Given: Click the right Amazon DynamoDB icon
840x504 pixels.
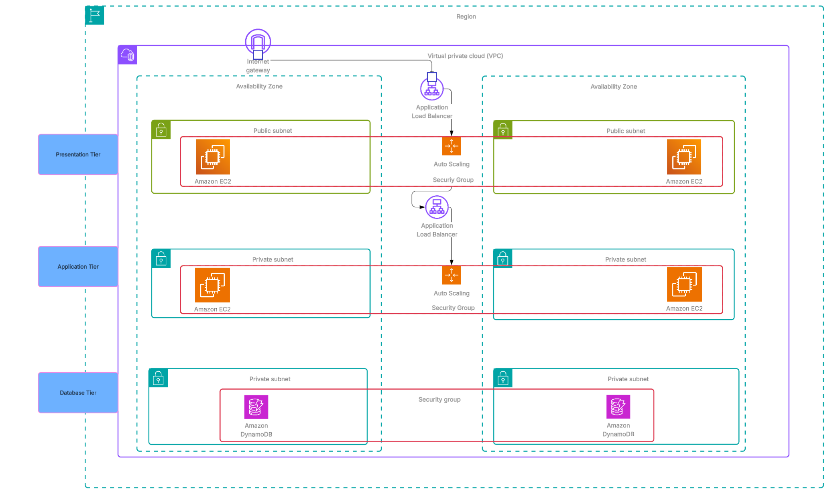Looking at the screenshot, I should 618,407.
